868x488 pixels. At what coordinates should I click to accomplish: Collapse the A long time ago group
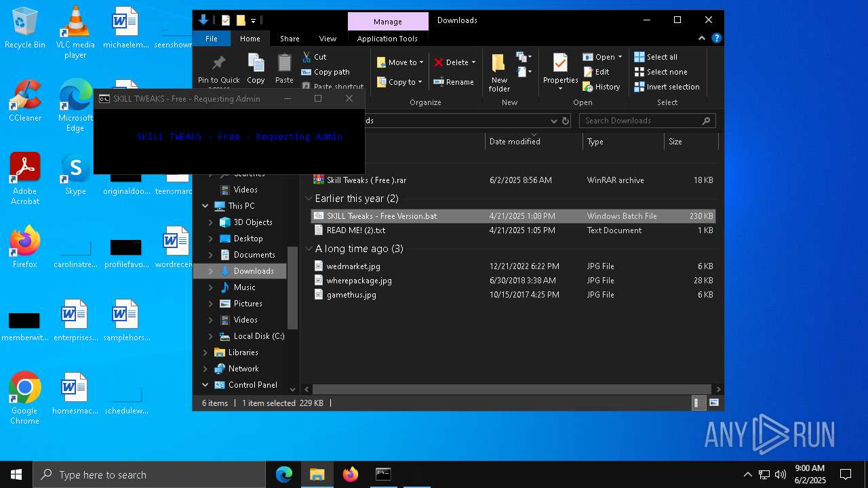tap(309, 249)
